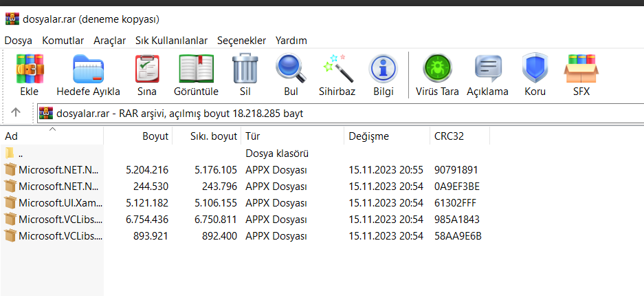
Task: Click the Hedefe Ayıkla extract icon
Action: (x=88, y=70)
